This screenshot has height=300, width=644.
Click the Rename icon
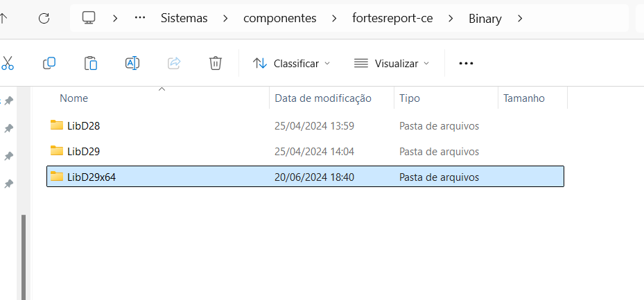(x=132, y=63)
